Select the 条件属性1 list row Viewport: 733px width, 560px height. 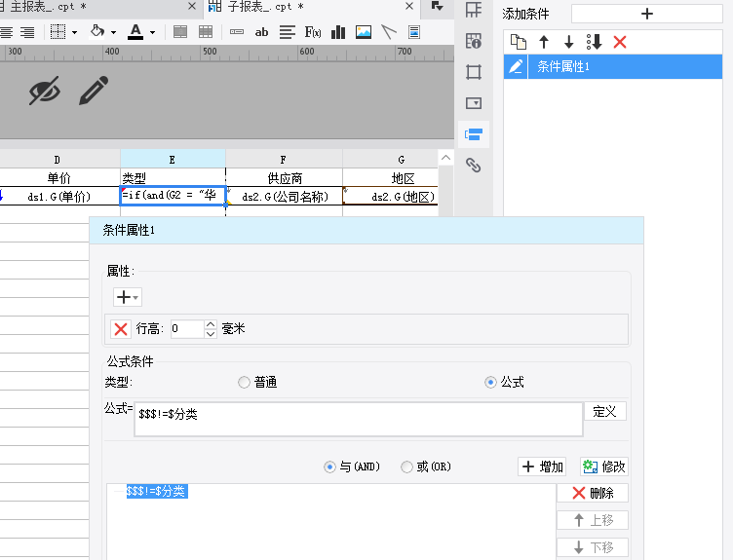(x=613, y=66)
